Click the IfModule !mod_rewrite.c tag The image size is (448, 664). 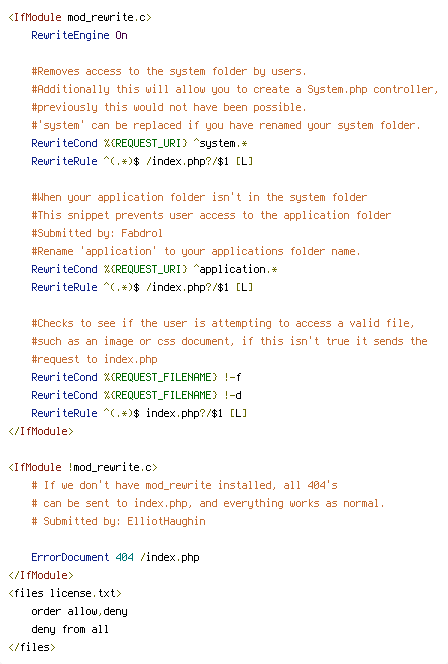[83, 467]
